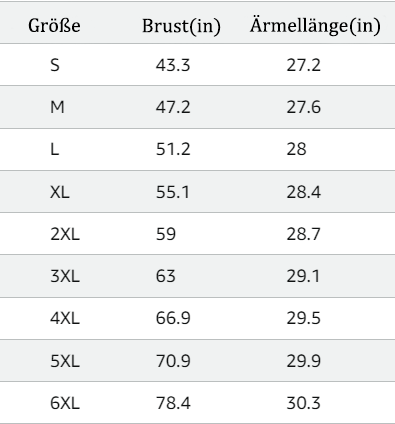The height and width of the screenshot is (424, 395).
Task: Click the size M cell
Action: [x=57, y=107]
